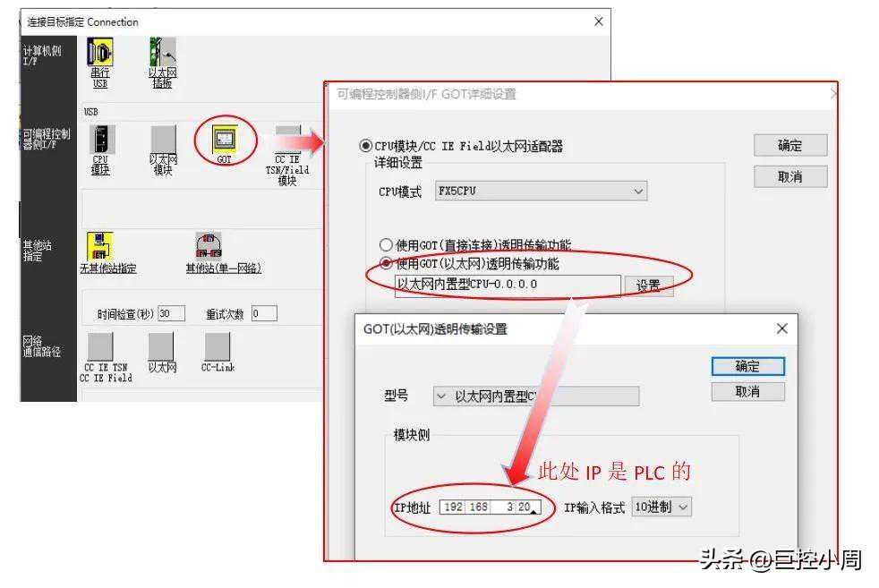Select GOT Ethernet transparent transfer (使用GOT(以太网)透明传输功能) radio
The image size is (879, 588).
(x=386, y=263)
